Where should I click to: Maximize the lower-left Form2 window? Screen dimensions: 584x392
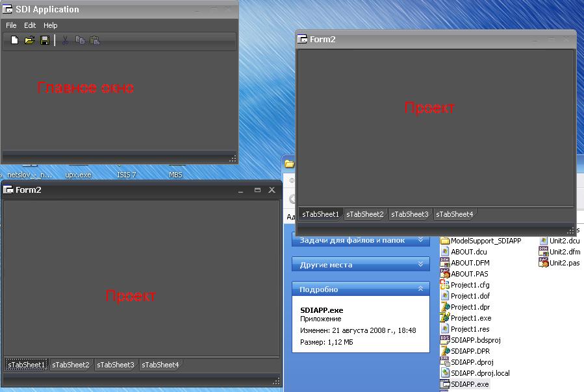pyautogui.click(x=257, y=190)
